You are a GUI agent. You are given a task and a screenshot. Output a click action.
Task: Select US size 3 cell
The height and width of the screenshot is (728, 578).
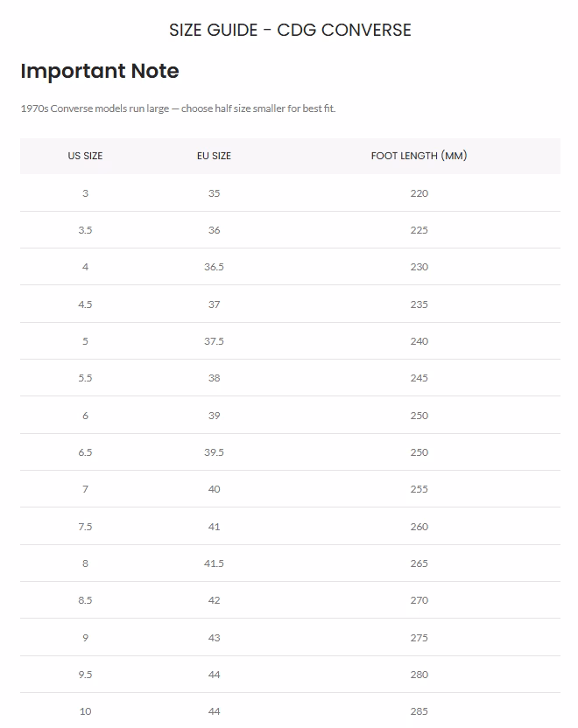tap(85, 193)
